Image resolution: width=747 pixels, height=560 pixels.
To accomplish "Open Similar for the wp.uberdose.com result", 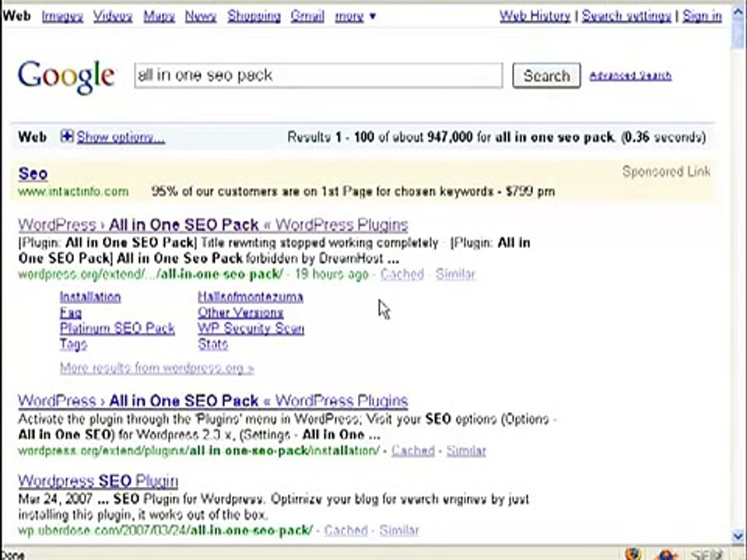I will [399, 530].
